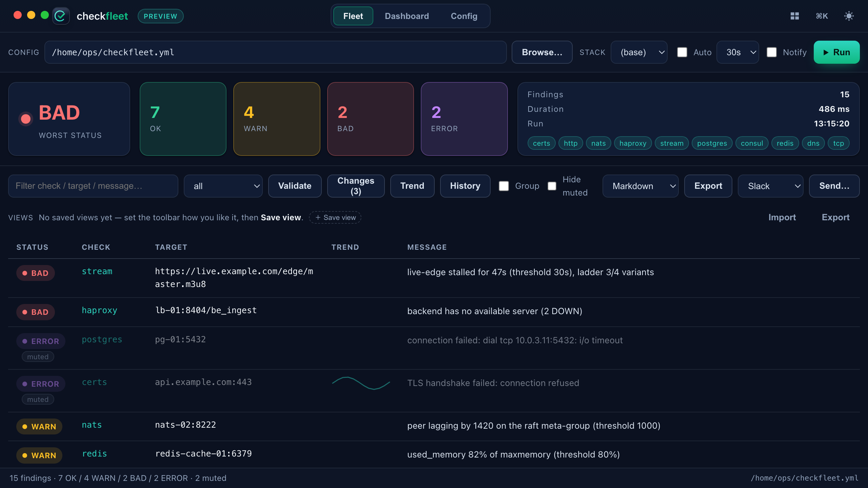
Task: Click the consul check tag
Action: tap(752, 143)
